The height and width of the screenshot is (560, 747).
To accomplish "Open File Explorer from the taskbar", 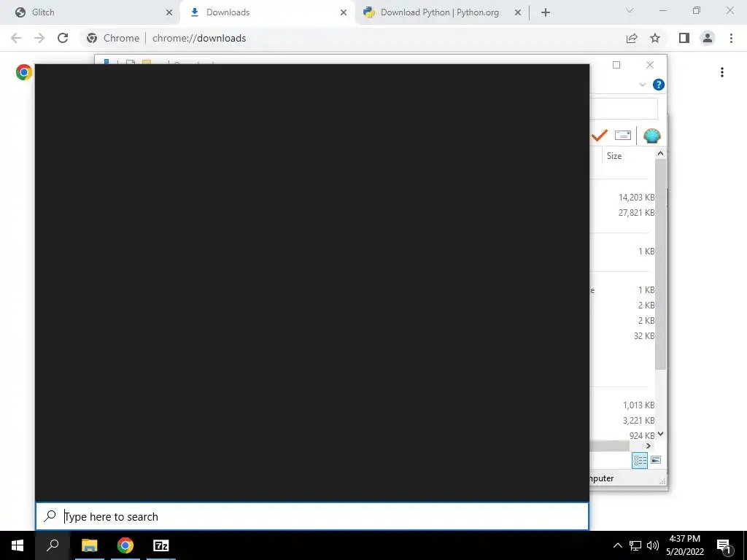I will (89, 545).
